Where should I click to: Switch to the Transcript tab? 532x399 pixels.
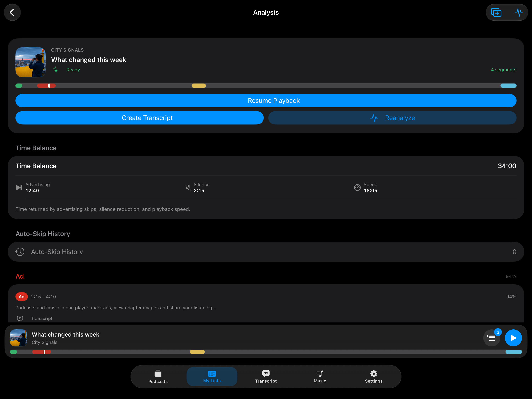coord(266,377)
